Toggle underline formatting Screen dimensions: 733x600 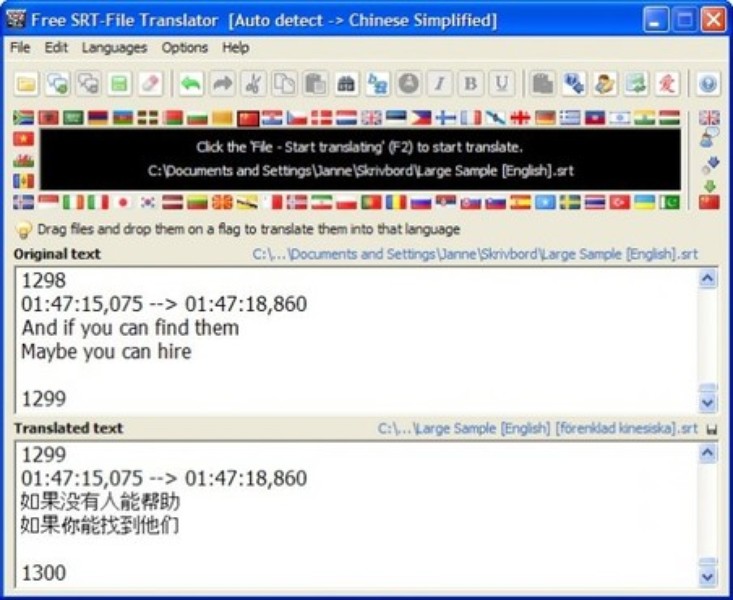(x=502, y=84)
